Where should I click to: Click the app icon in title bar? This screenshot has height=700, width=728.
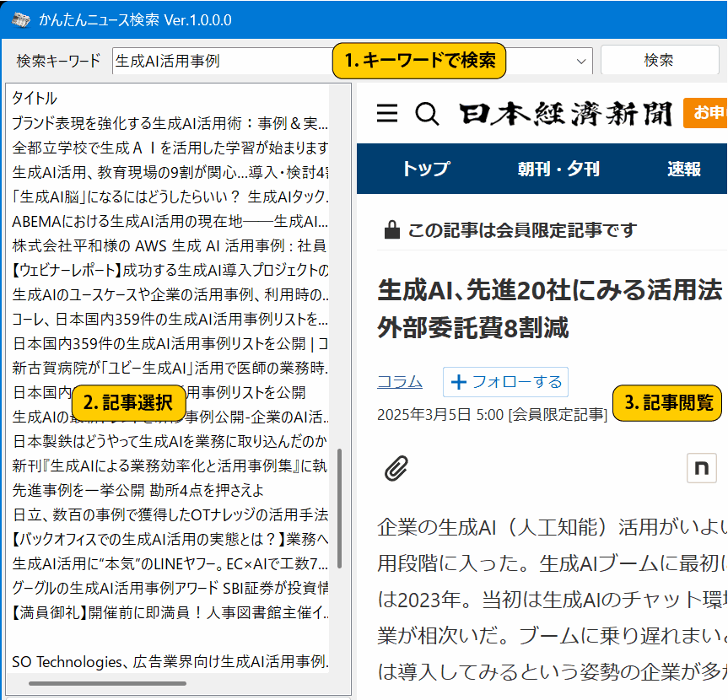pos(20,19)
